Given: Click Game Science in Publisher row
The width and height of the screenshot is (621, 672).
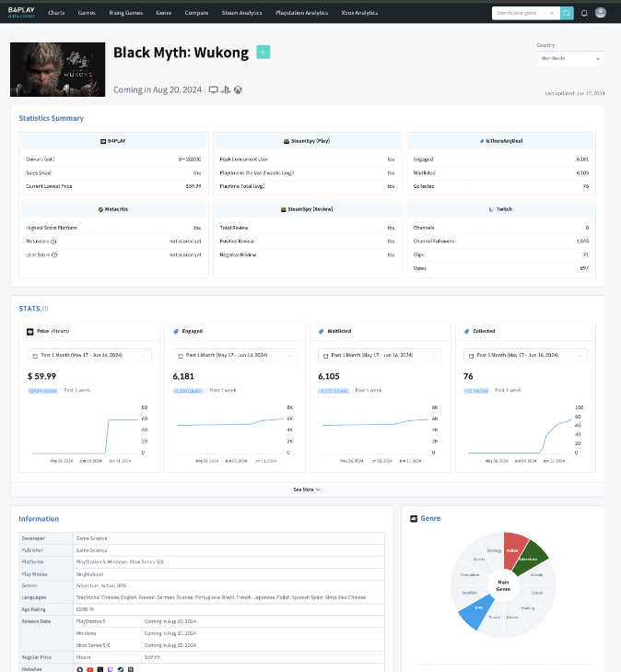Looking at the screenshot, I should 91,550.
